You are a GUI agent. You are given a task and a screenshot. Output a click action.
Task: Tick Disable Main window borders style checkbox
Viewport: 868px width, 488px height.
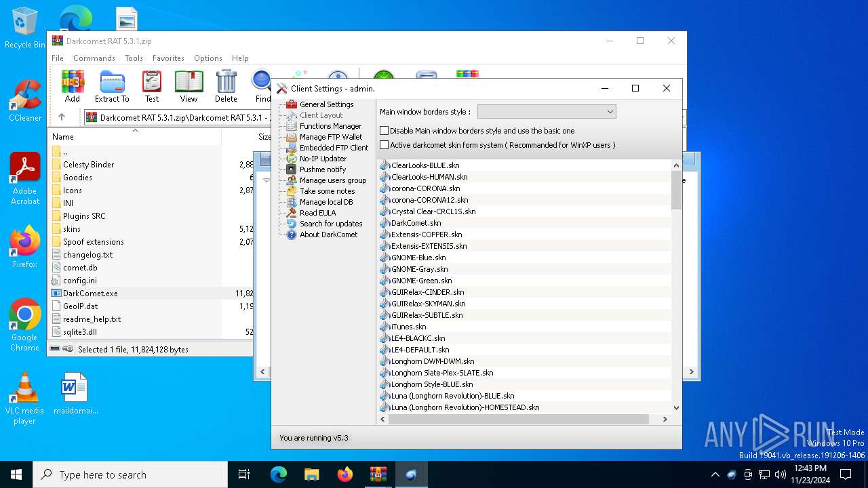tap(384, 131)
